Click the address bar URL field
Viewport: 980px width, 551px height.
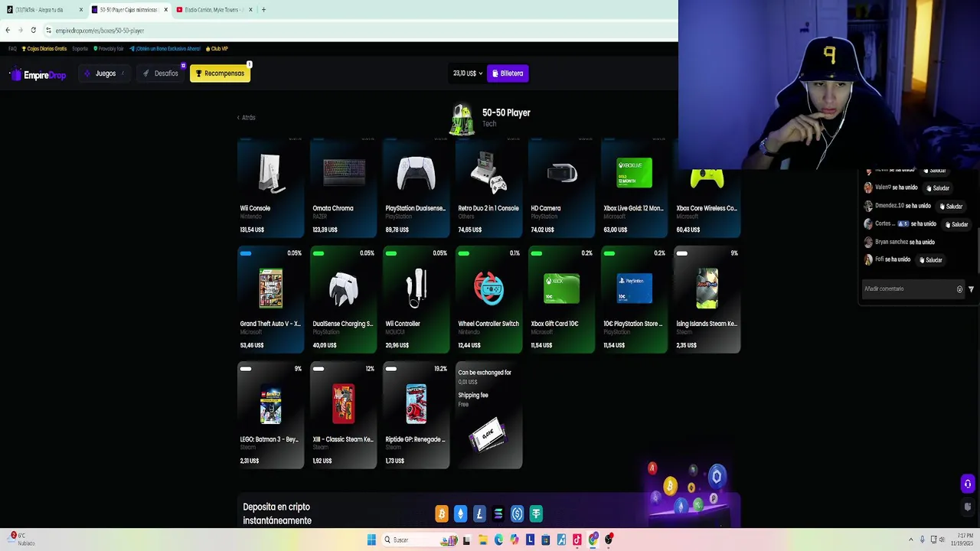360,30
